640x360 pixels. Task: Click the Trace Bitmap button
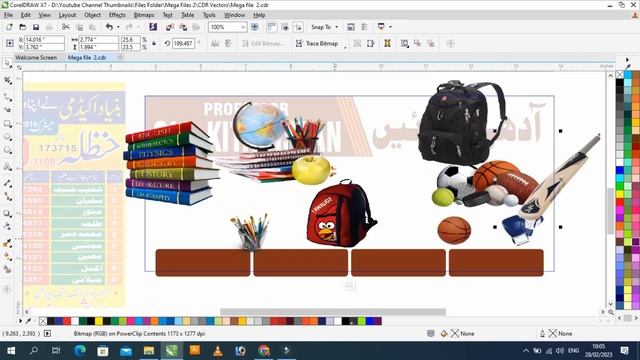click(x=317, y=43)
